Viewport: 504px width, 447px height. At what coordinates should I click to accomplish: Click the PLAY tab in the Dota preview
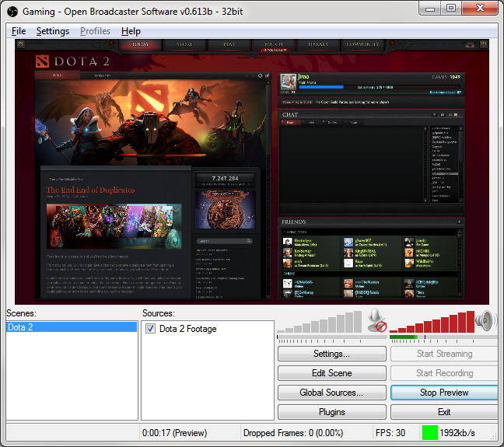pos(229,44)
